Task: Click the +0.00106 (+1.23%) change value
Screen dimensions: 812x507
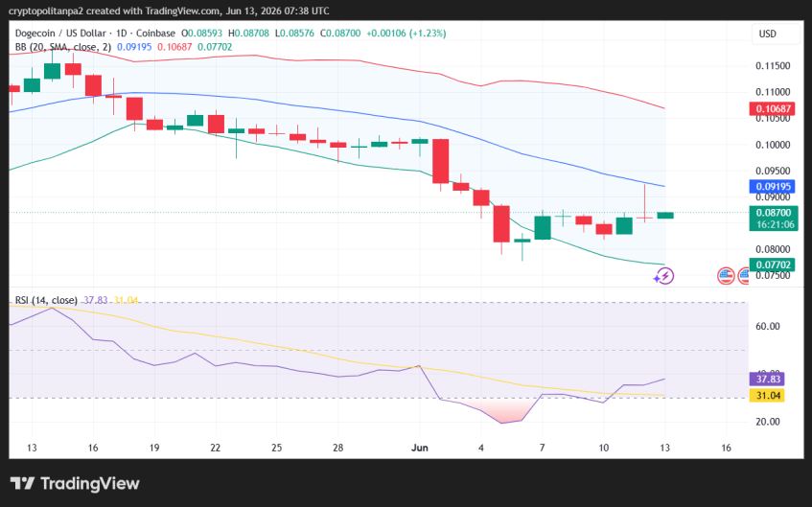Action: pos(406,34)
